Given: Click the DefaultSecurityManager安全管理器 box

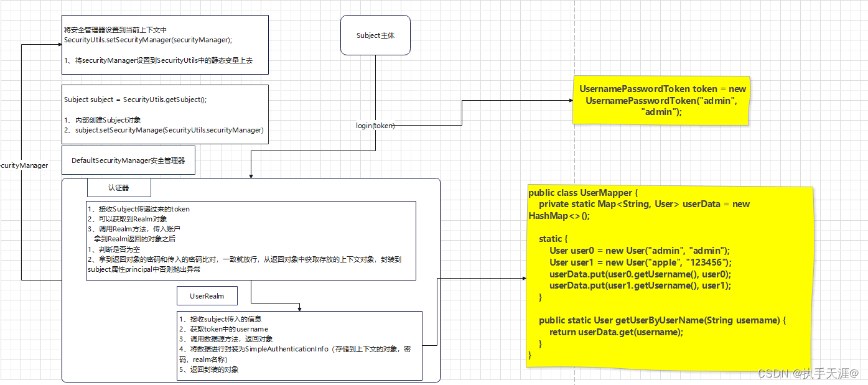Looking at the screenshot, I should click(128, 160).
